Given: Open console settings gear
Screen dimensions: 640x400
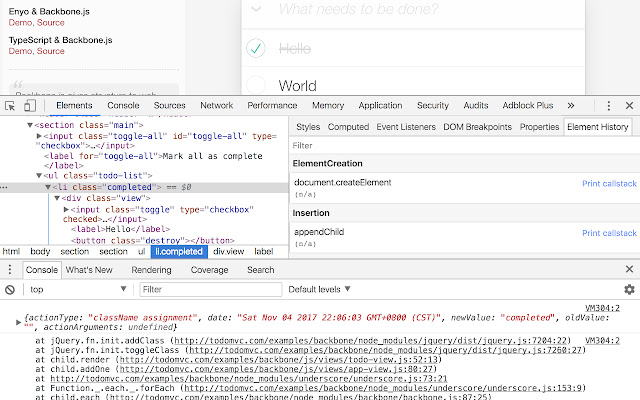Looking at the screenshot, I should (x=629, y=289).
